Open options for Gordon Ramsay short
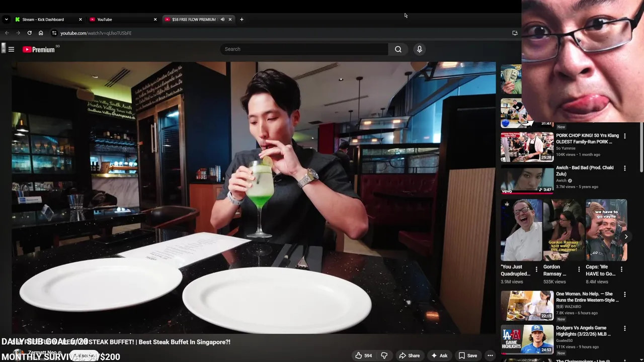 click(579, 269)
